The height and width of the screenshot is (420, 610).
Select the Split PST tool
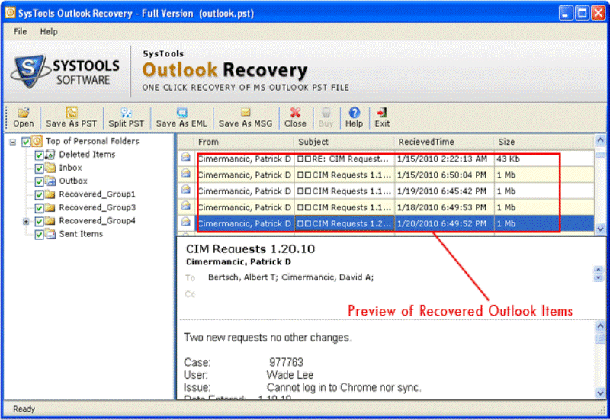click(127, 117)
